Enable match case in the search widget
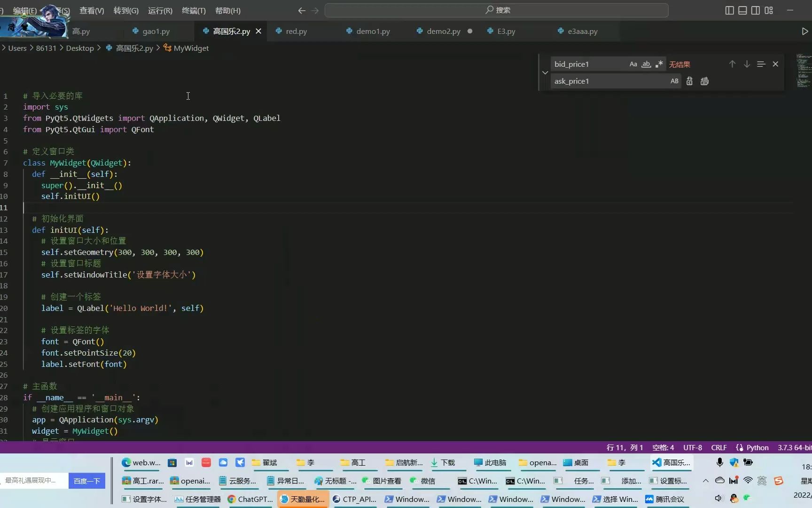The image size is (812, 508). (633, 64)
